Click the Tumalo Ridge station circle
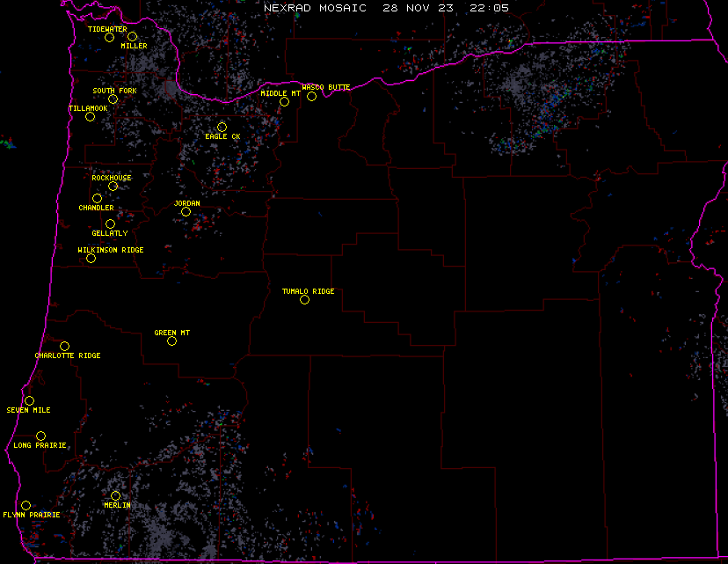This screenshot has width=728, height=564. 305,299
